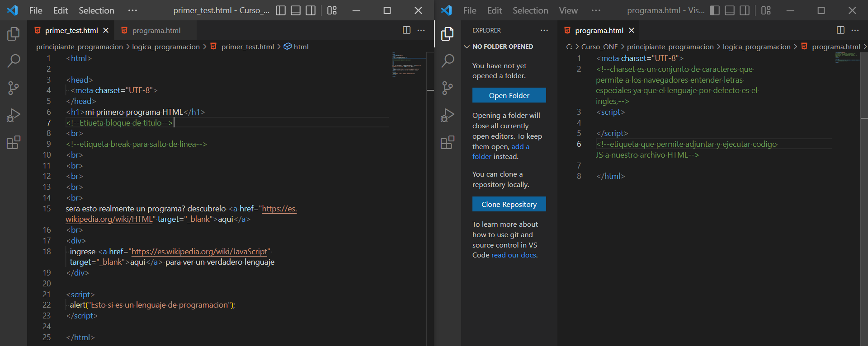This screenshot has width=868, height=346.
Task: Open File menu in left window
Action: coord(36,10)
